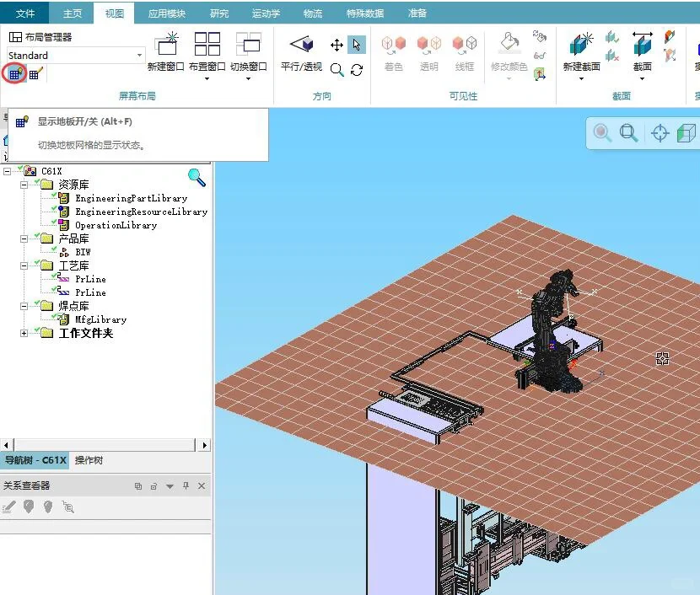Image resolution: width=700 pixels, height=595 pixels.
Task: Close the 关系查看器 panel
Action: (x=202, y=485)
